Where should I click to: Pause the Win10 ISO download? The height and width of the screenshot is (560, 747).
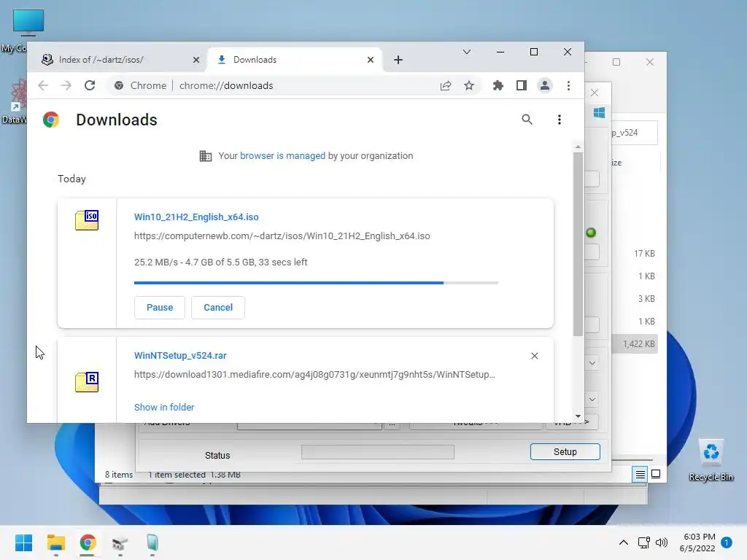click(160, 308)
